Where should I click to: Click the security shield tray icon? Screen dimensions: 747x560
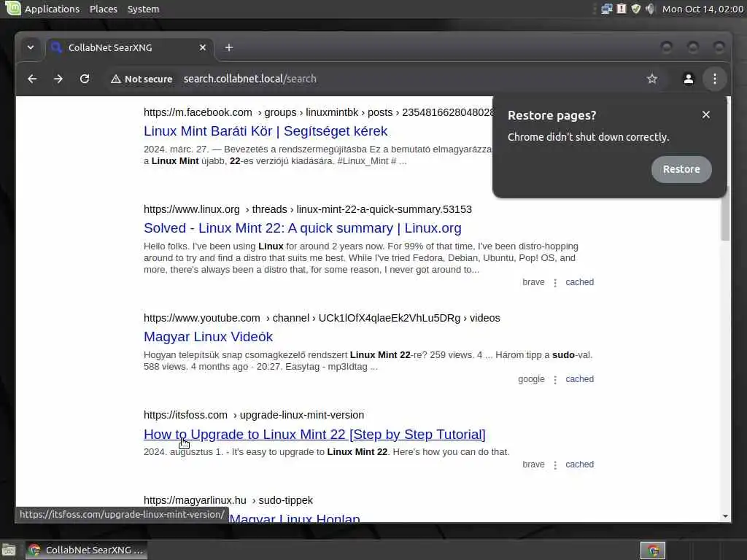point(635,9)
